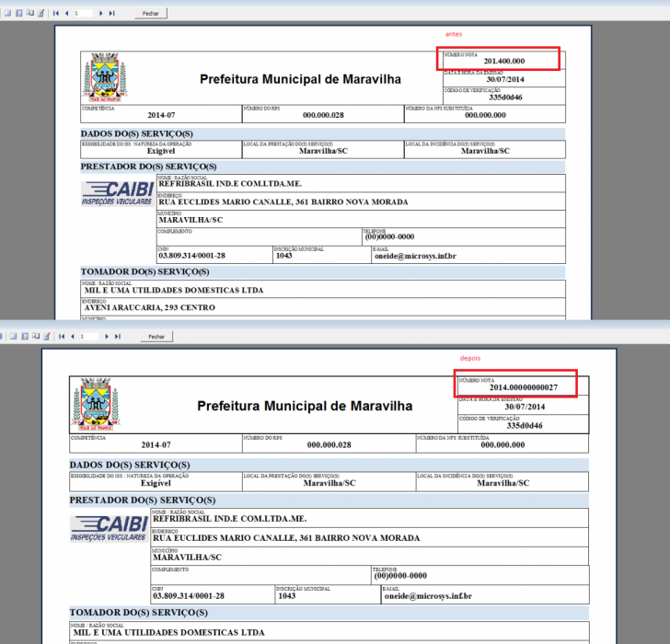The width and height of the screenshot is (670, 644).
Task: Click page number field in lower toolbar
Action: click(89, 337)
